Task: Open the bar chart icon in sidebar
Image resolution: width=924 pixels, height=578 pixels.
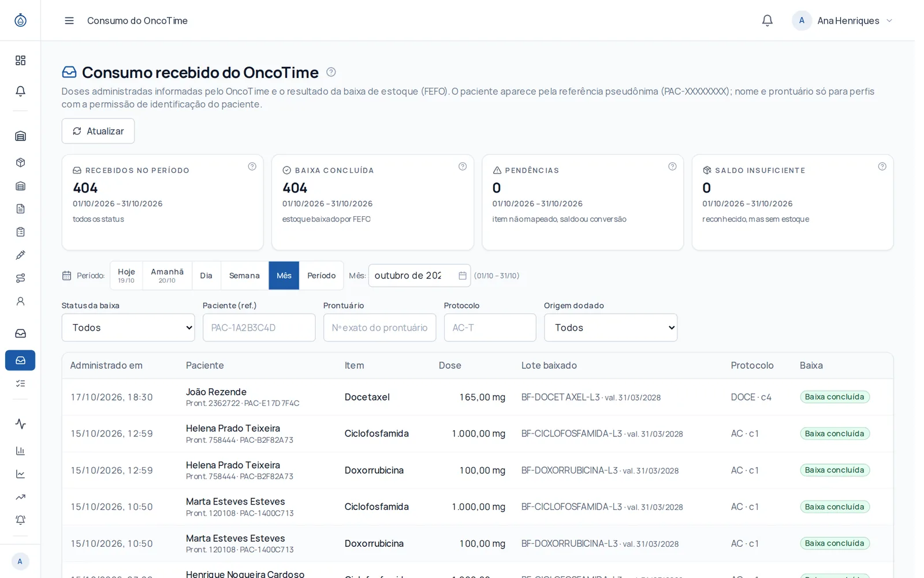Action: [x=20, y=451]
